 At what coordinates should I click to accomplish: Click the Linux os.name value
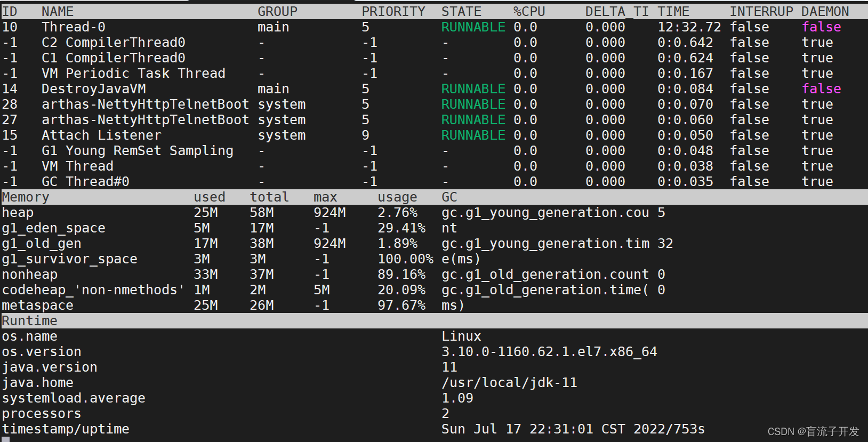(461, 336)
